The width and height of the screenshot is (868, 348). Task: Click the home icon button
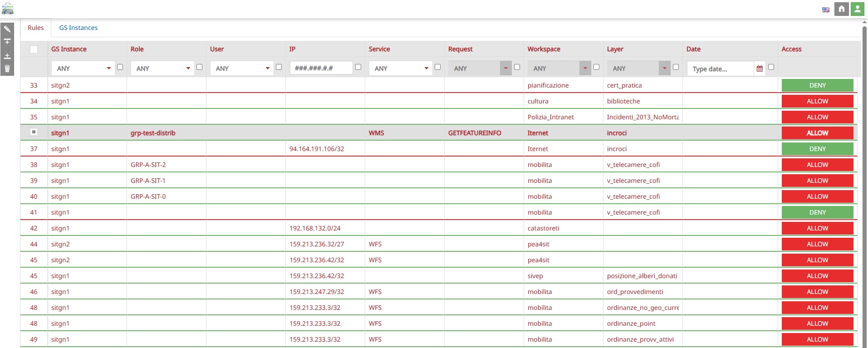pos(841,9)
